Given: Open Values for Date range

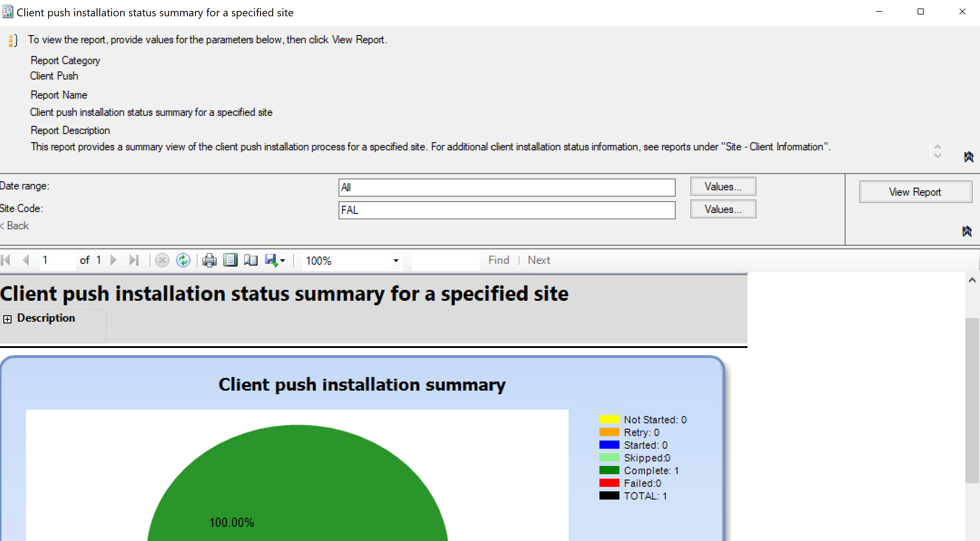Looking at the screenshot, I should tap(723, 187).
